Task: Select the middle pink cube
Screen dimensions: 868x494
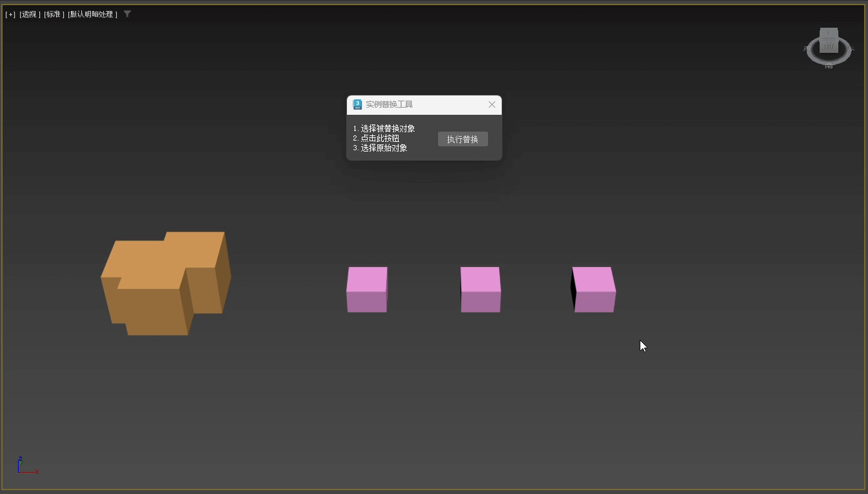Action: coord(480,290)
